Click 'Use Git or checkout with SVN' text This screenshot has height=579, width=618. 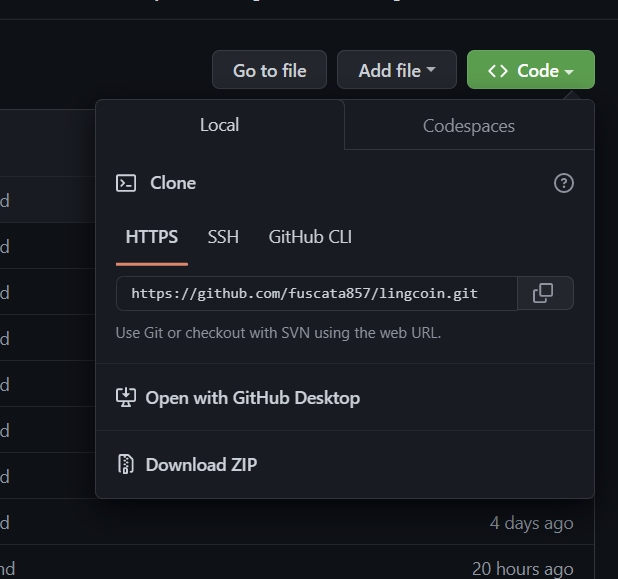278,333
